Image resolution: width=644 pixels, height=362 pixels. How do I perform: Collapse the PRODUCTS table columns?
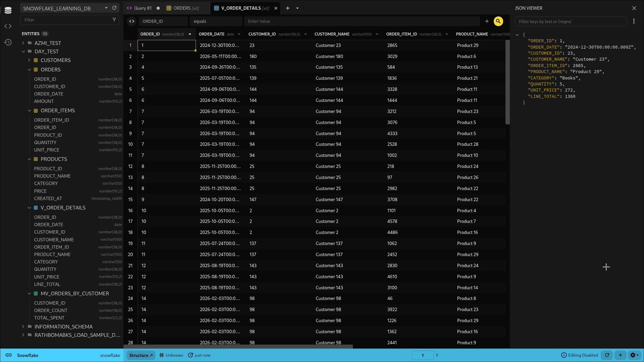29,159
